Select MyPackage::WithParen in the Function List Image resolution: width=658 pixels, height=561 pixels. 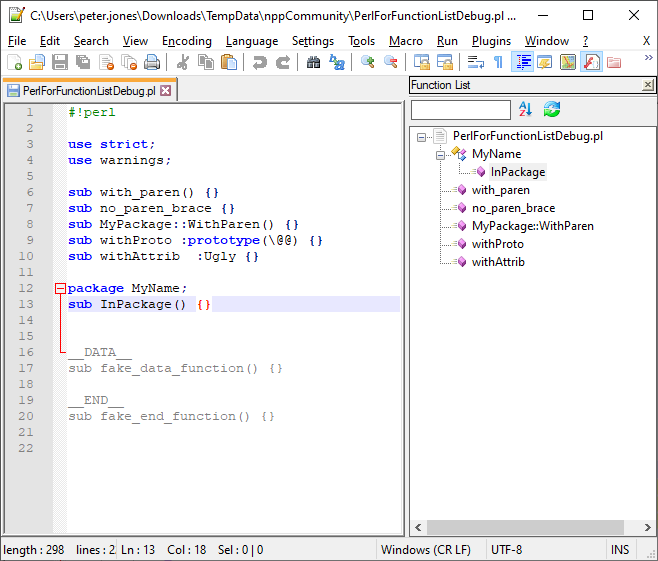(533, 226)
